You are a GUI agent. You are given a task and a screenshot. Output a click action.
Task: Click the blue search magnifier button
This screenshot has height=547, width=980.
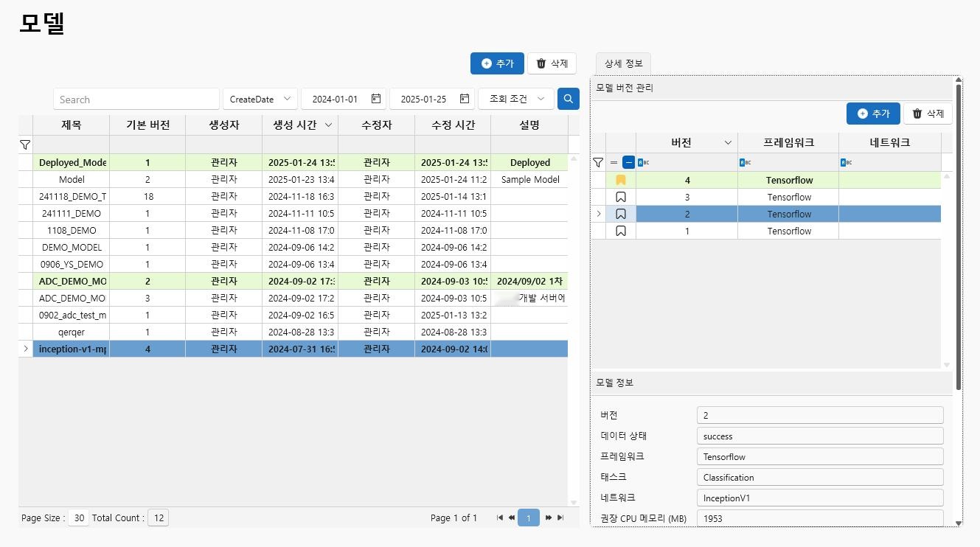pyautogui.click(x=569, y=99)
